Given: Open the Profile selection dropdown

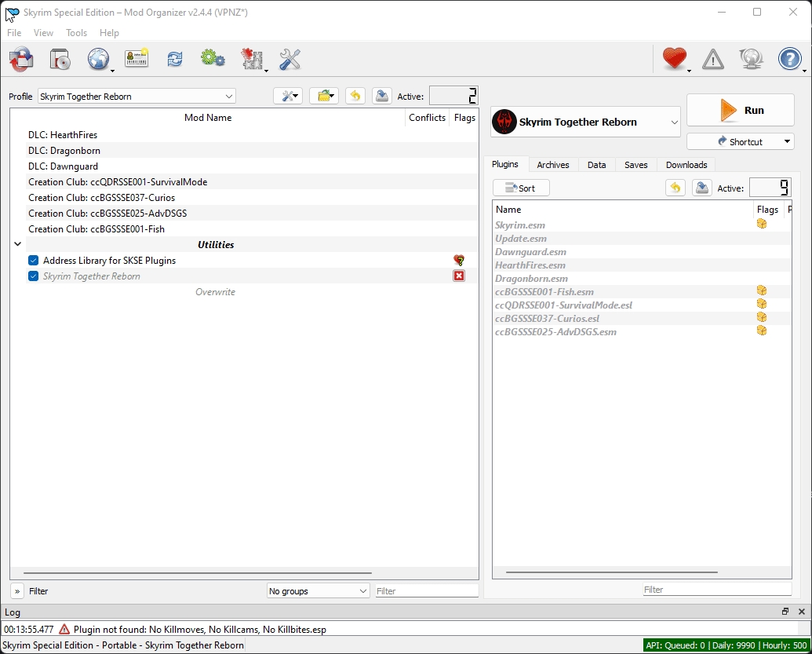Looking at the screenshot, I should coord(137,97).
